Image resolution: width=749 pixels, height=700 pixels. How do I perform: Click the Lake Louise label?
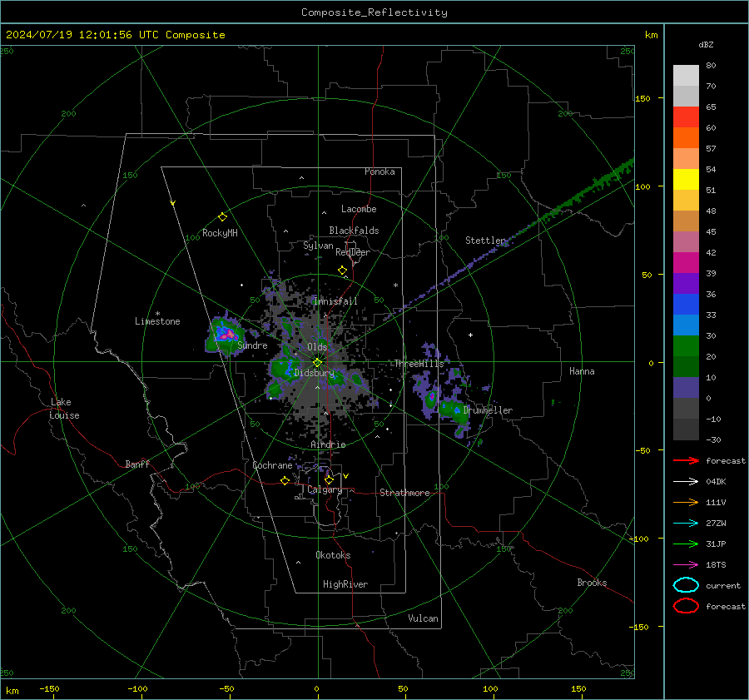[64, 409]
